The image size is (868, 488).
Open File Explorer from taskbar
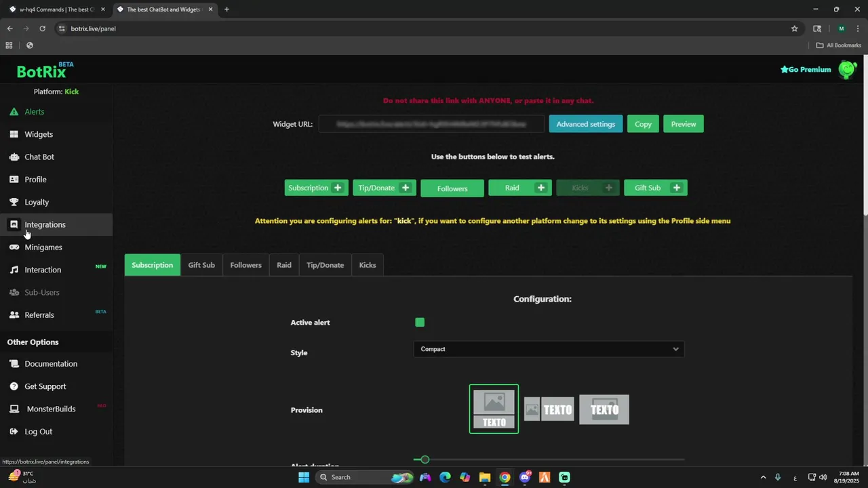484,477
